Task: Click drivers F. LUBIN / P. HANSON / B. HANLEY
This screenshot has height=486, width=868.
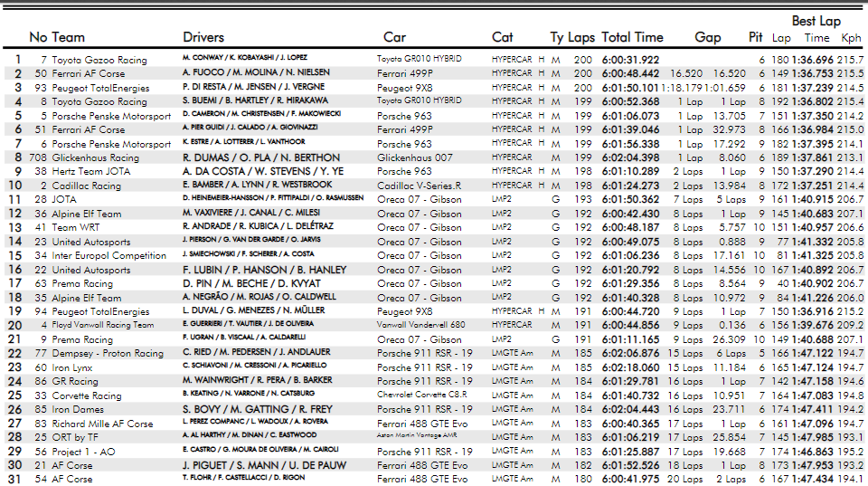Action: [x=265, y=270]
